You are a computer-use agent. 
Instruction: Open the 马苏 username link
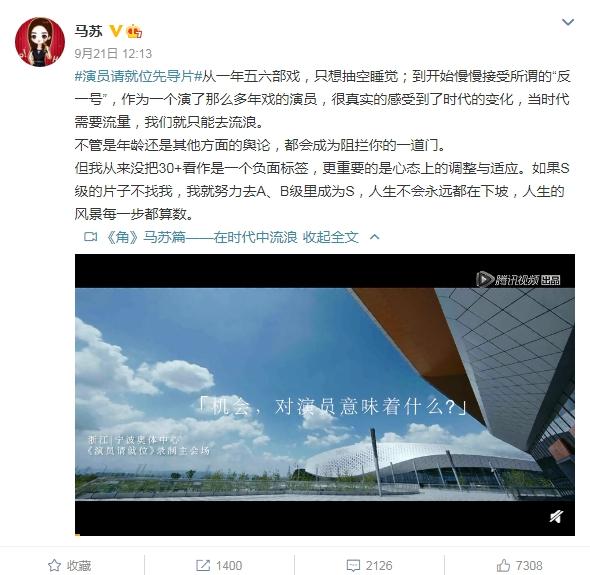88,31
